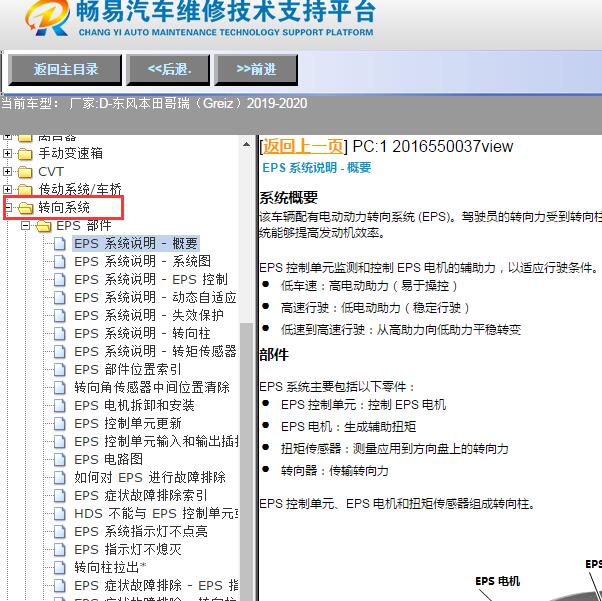Open EPS 电机拆卸和安装 page
This screenshot has height=601, width=602.
134,406
